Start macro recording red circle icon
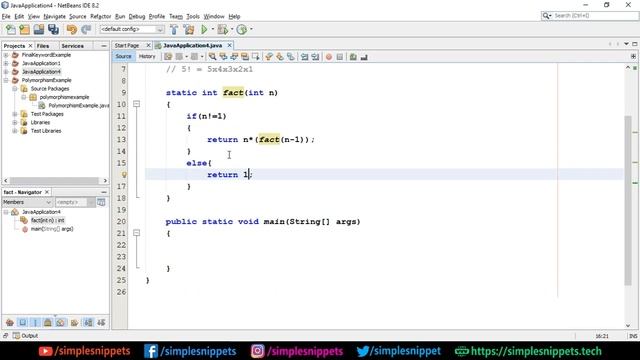 coord(329,57)
